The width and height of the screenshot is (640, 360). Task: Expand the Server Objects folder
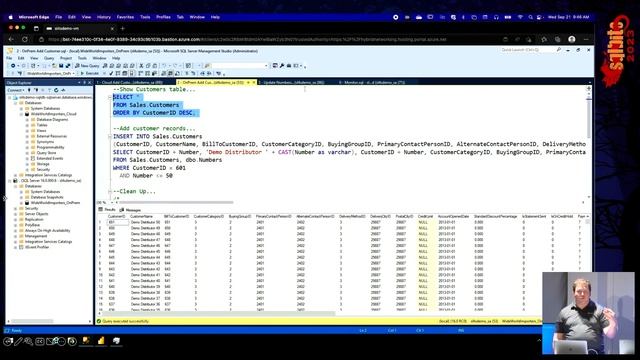click(16, 214)
